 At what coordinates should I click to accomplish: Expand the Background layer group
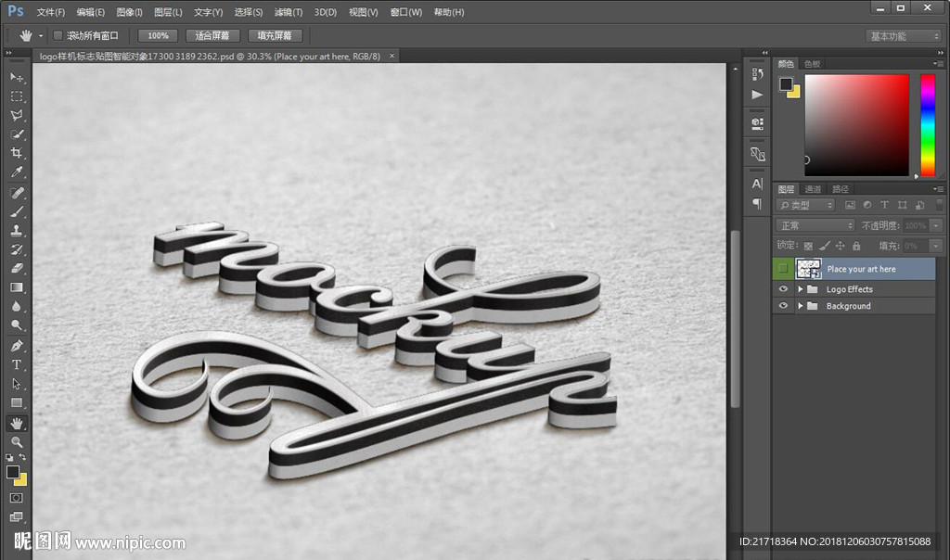coord(800,306)
